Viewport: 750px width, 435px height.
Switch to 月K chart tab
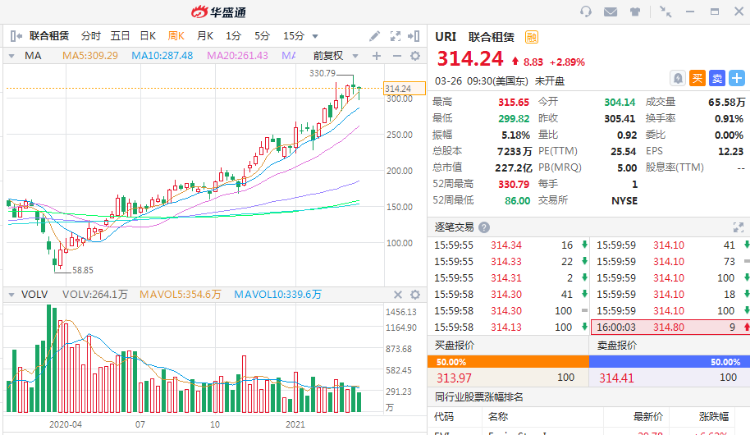pyautogui.click(x=205, y=36)
